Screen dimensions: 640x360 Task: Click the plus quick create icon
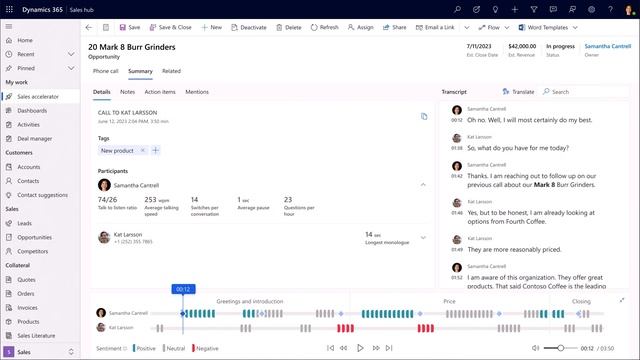[515, 9]
